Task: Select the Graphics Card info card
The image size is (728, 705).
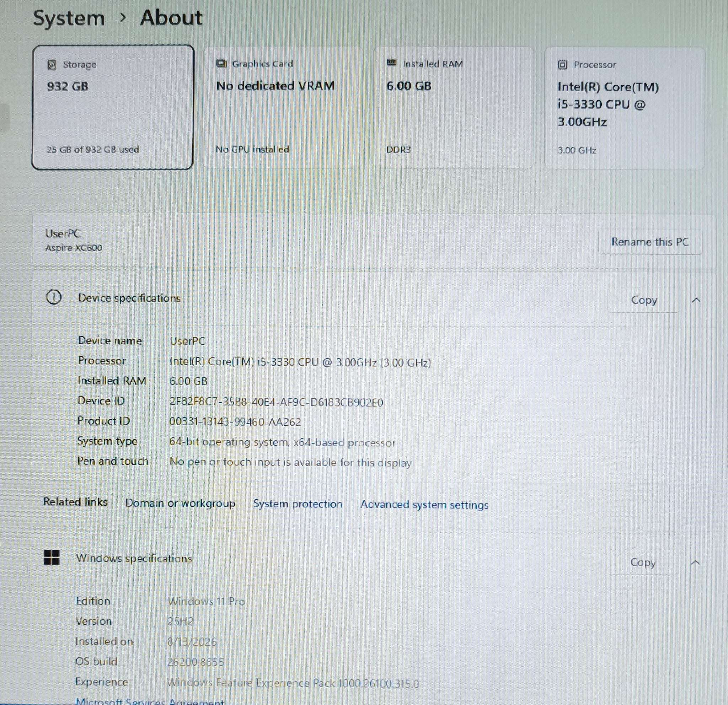Action: (x=283, y=107)
